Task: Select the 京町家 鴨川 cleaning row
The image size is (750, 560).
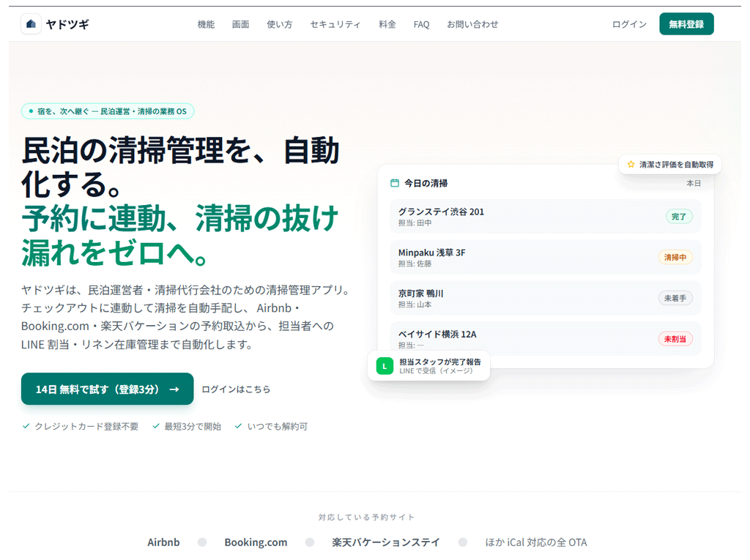Action: 545,298
